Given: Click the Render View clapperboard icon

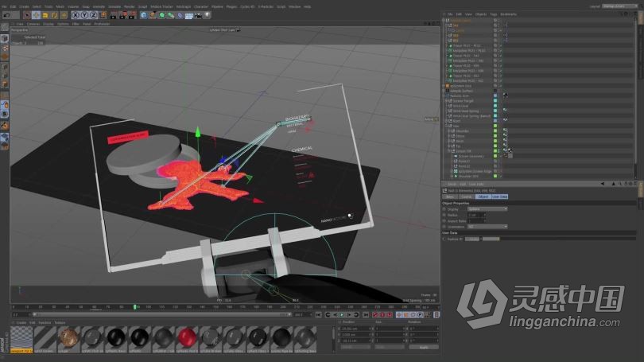Looking at the screenshot, I should [114, 15].
